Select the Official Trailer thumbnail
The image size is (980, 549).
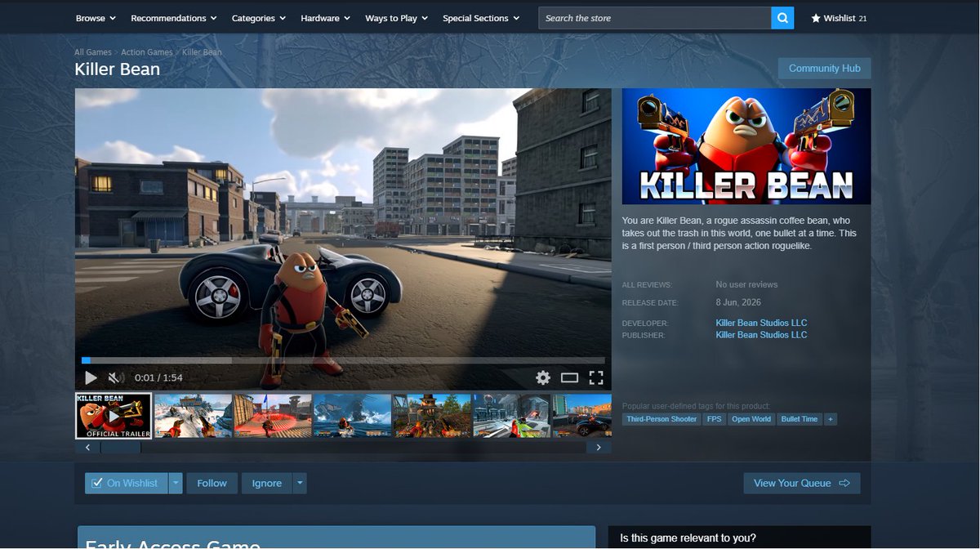[114, 416]
